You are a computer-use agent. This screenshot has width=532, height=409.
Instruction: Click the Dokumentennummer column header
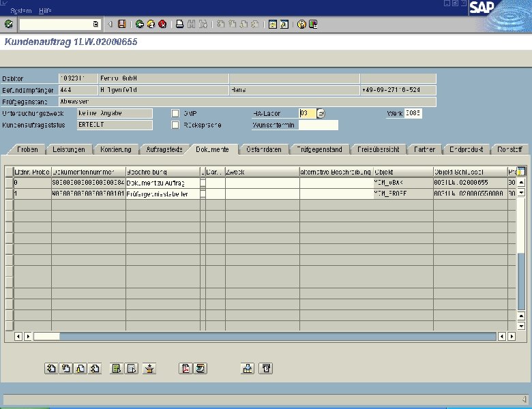[89, 172]
